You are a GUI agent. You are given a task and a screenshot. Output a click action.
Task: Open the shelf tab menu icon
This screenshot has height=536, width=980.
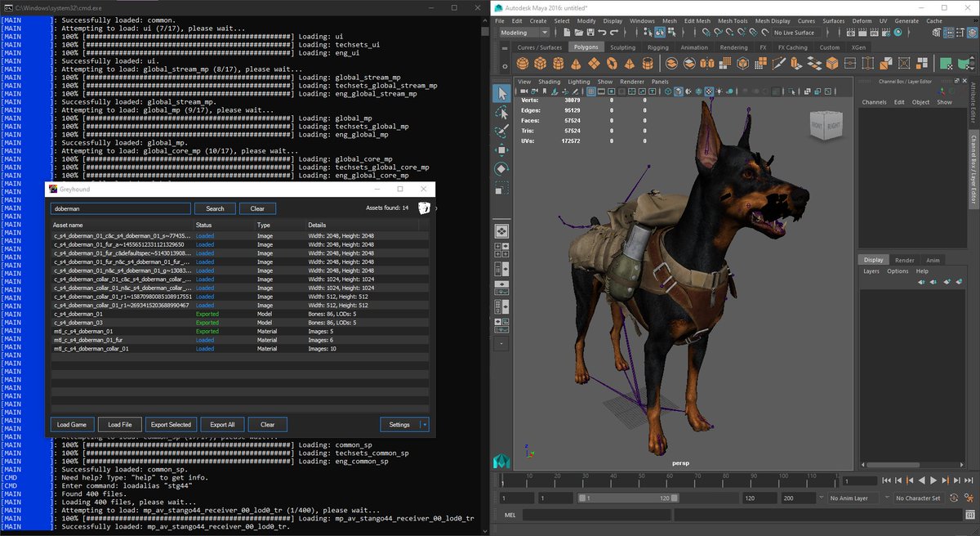click(x=505, y=48)
